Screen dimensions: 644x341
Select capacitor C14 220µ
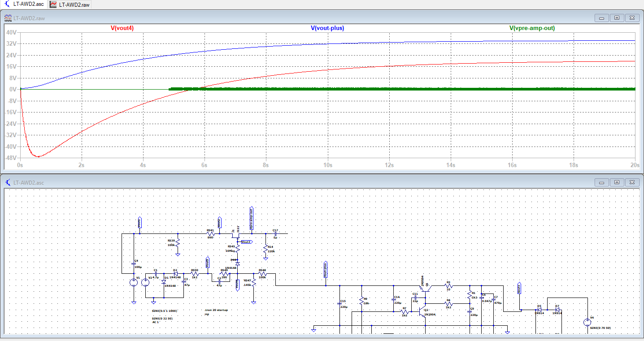coord(394,300)
